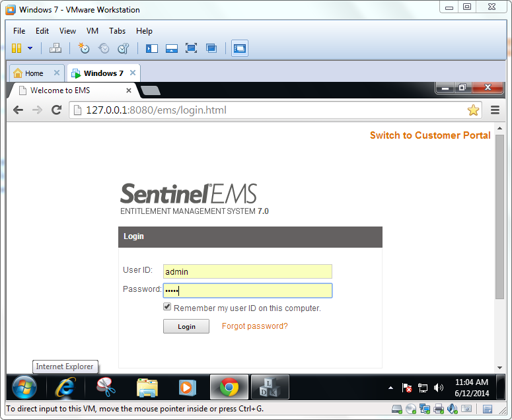This screenshot has height=420, width=512.
Task: Click VMware network adapter status icon
Action: pyautogui.click(x=425, y=409)
